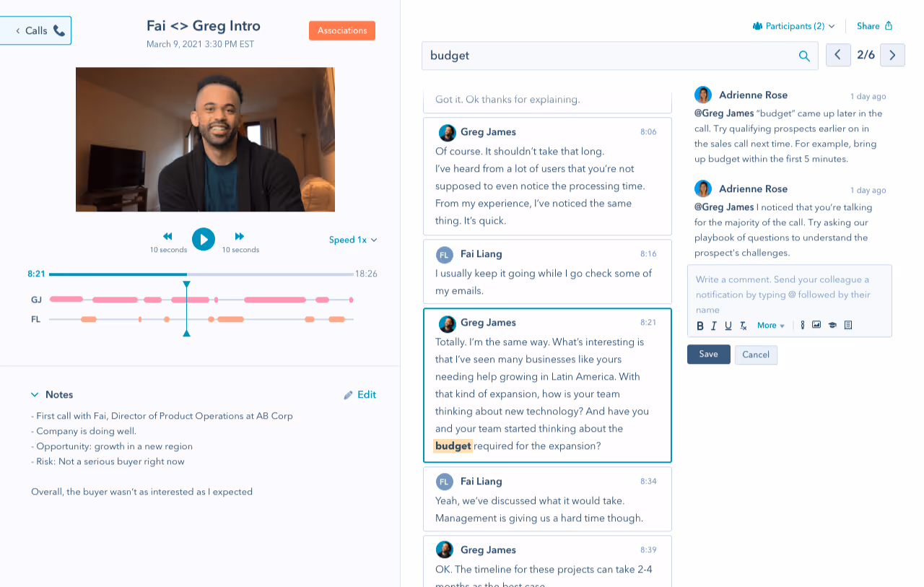Collapse the Notes section

coord(35,395)
